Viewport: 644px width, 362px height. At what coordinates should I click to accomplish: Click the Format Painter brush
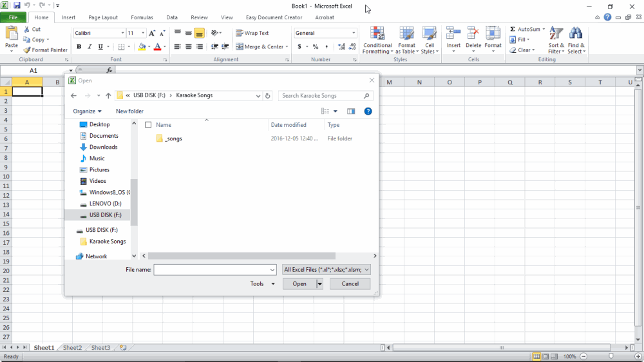click(x=27, y=50)
